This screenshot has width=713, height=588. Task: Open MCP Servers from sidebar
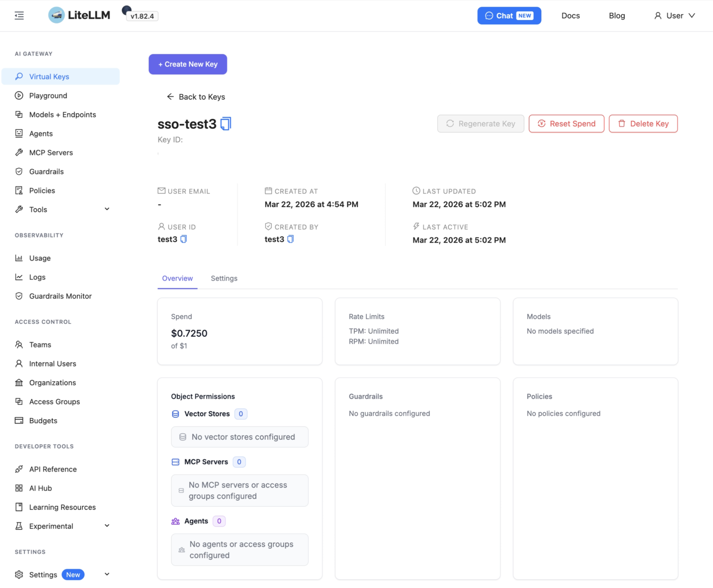click(51, 153)
